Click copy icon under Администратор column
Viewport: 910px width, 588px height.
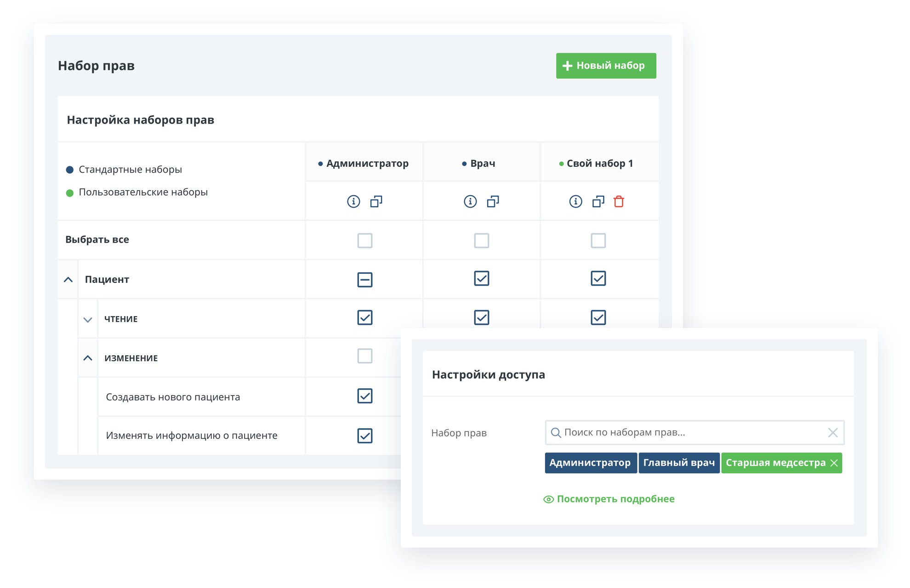point(376,201)
